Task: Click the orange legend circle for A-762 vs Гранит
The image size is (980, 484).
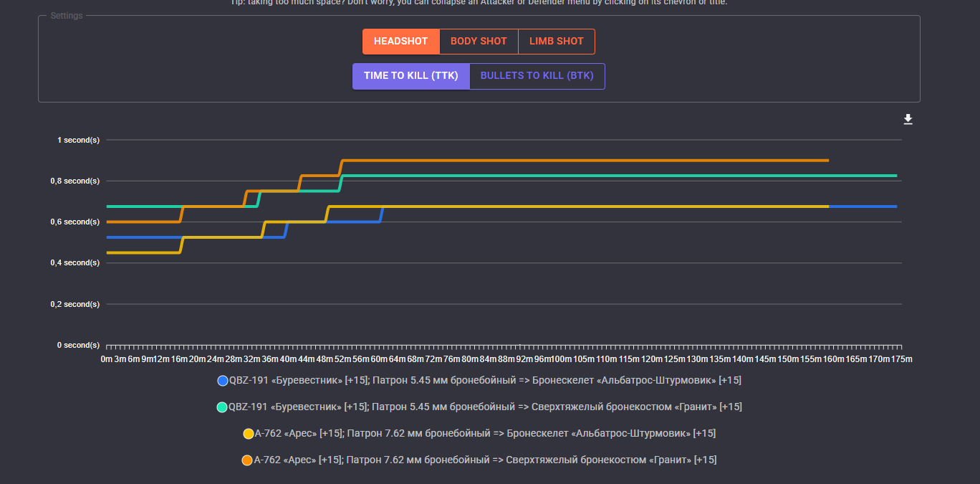Action: coord(247,460)
